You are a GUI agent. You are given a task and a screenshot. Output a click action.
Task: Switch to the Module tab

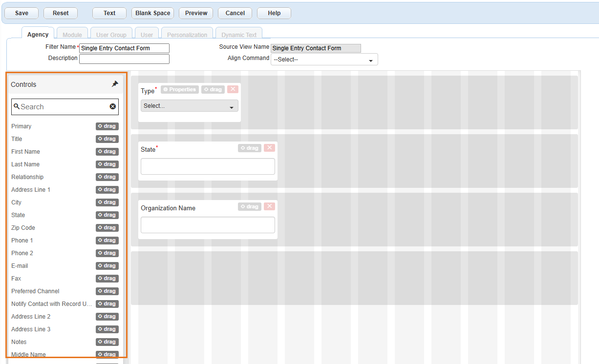tap(72, 35)
